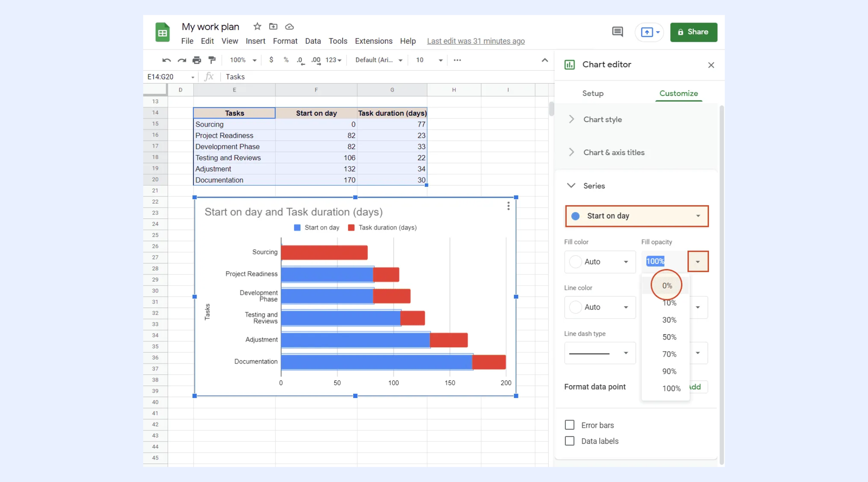
Task: Select 70% fill opacity
Action: pos(666,354)
